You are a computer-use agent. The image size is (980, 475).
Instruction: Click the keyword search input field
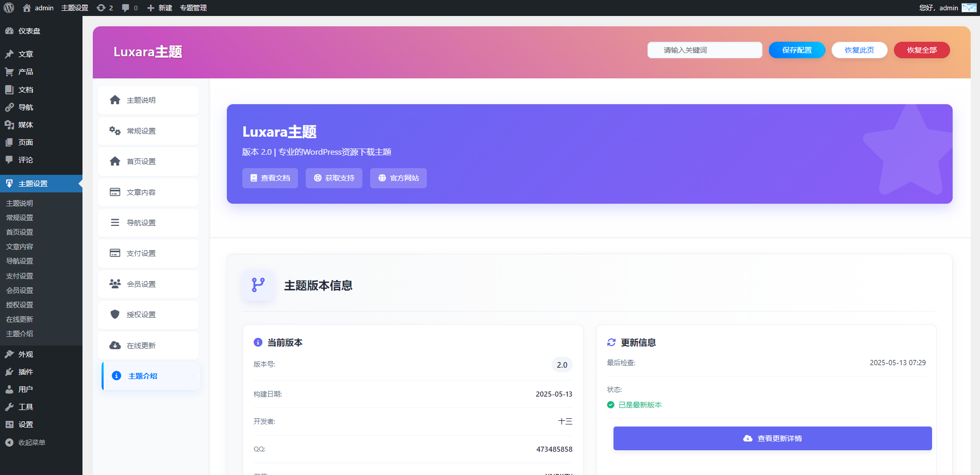click(704, 50)
